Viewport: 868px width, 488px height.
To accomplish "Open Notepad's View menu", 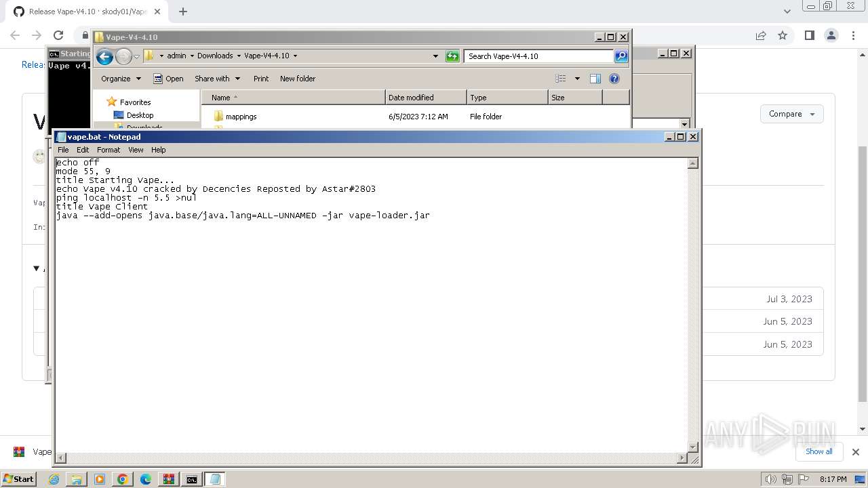I will pyautogui.click(x=136, y=150).
